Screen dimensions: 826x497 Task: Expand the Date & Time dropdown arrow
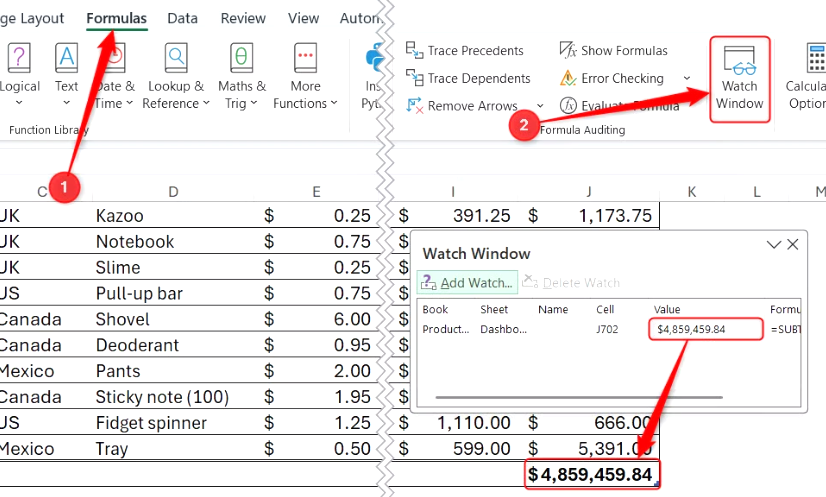130,103
